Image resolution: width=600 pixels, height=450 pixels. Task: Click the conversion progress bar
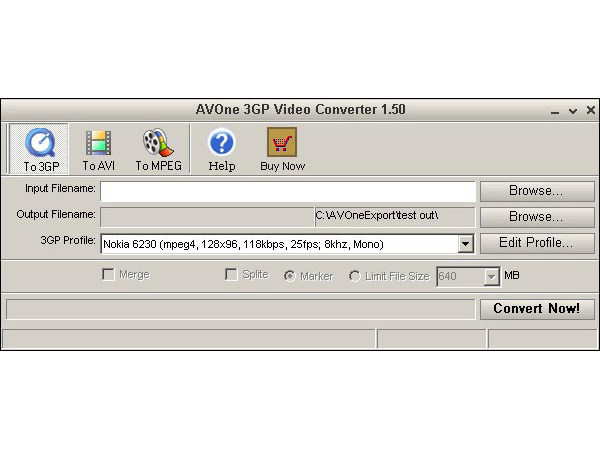click(x=240, y=309)
